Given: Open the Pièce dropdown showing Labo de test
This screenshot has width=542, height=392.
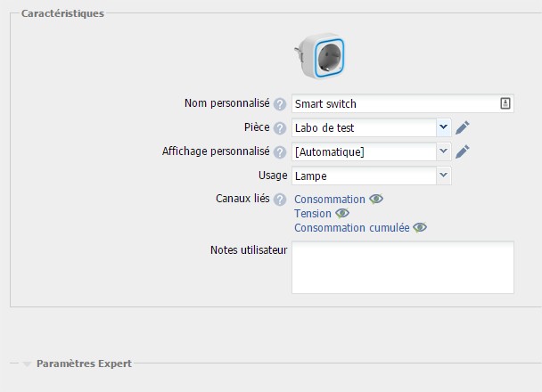Looking at the screenshot, I should click(x=443, y=128).
